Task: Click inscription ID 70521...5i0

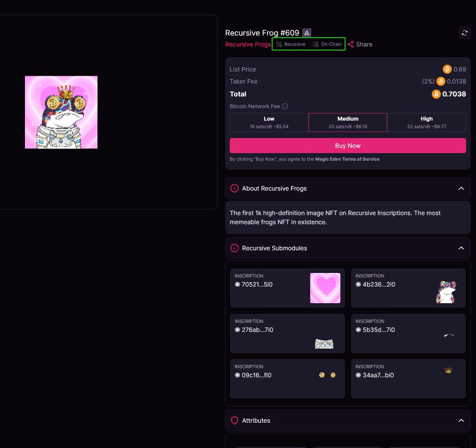Action: pyautogui.click(x=257, y=285)
